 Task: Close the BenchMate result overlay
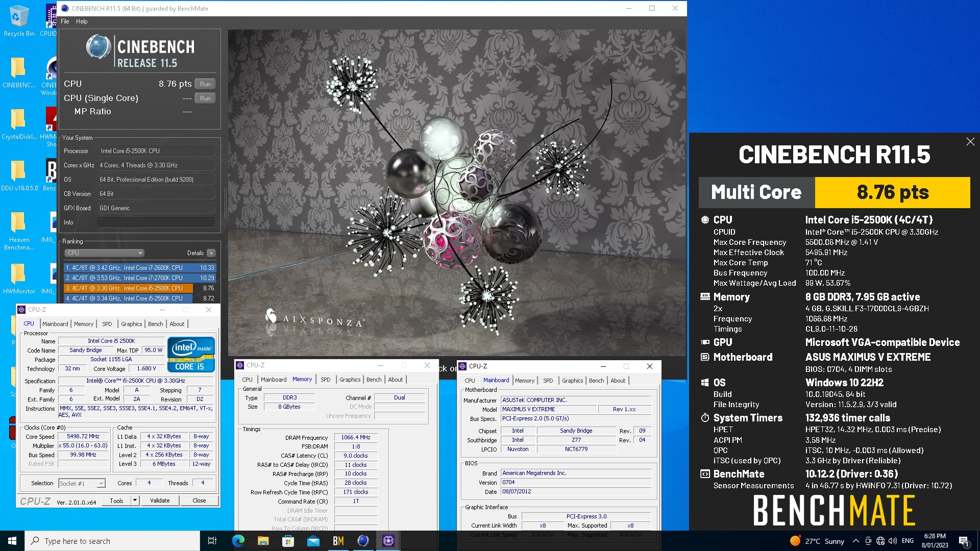pos(970,142)
